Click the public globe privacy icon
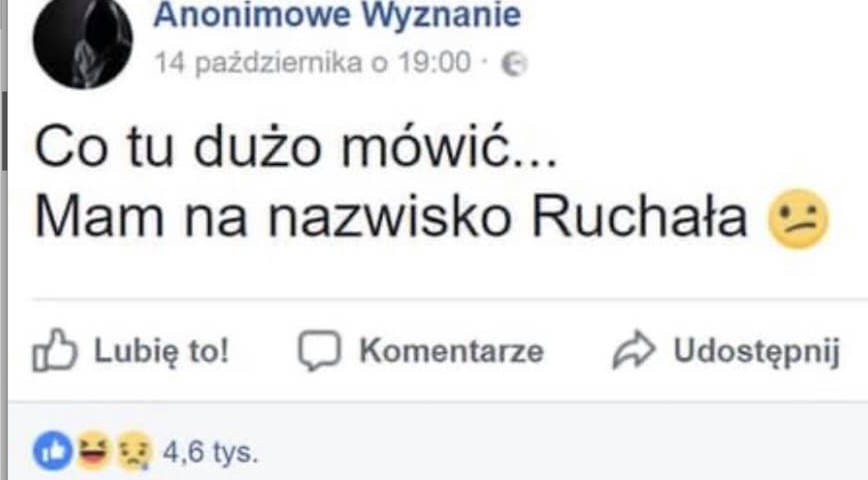 click(514, 65)
